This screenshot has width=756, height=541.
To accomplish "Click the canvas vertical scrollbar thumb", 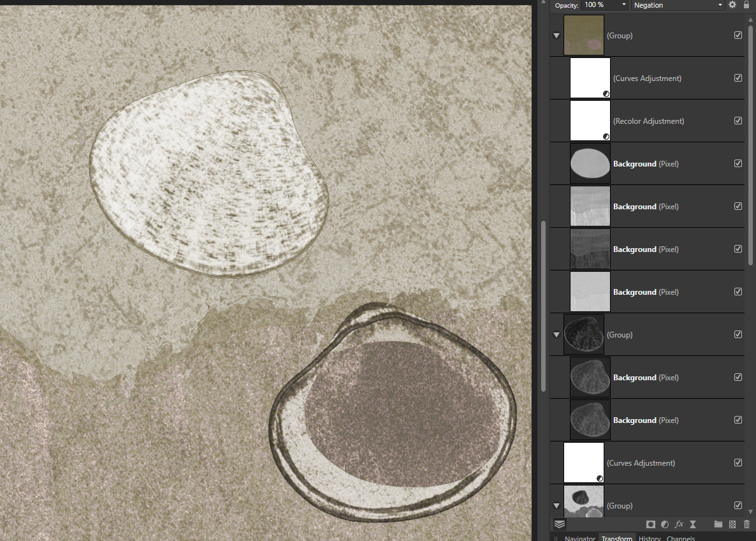I will point(543,306).
